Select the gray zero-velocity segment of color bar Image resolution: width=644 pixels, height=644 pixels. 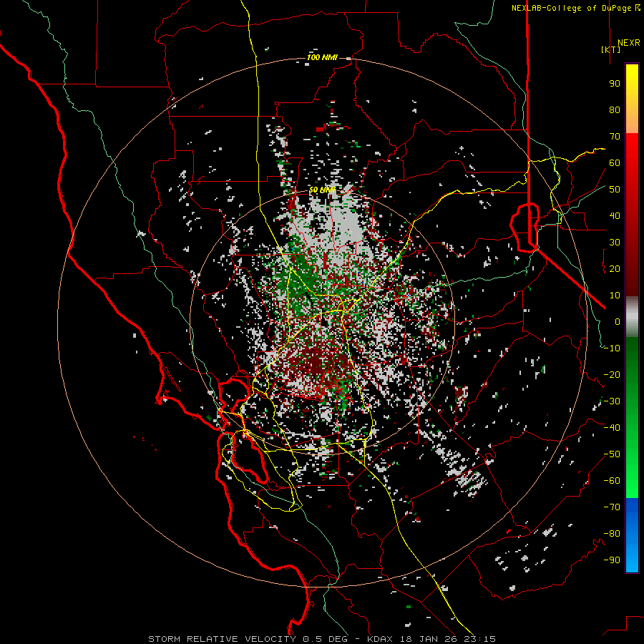632,317
